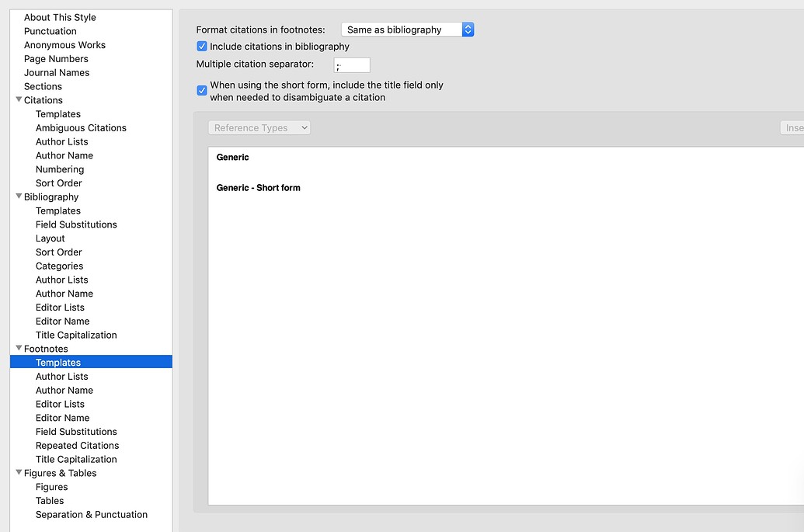Screen dimensions: 804x532
Task: Expand the stepper arrows beside "Same as bibliography"
Action: 467,29
